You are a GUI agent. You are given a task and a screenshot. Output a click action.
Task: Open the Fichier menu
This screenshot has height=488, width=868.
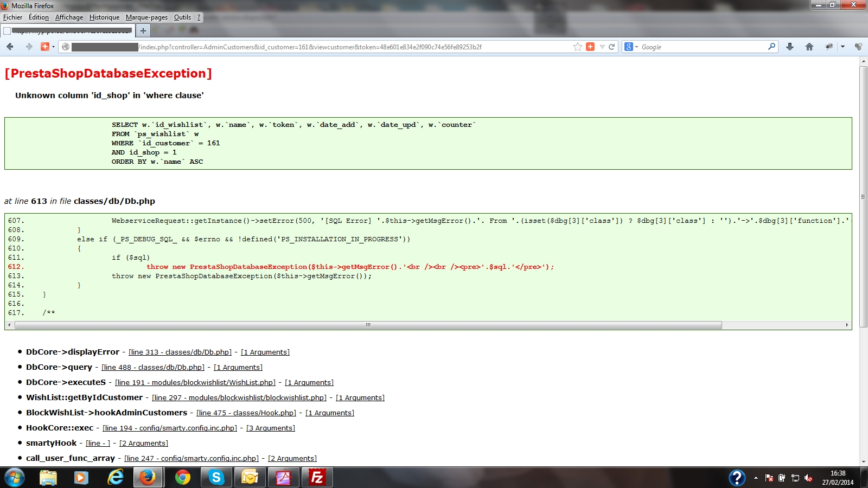(13, 17)
